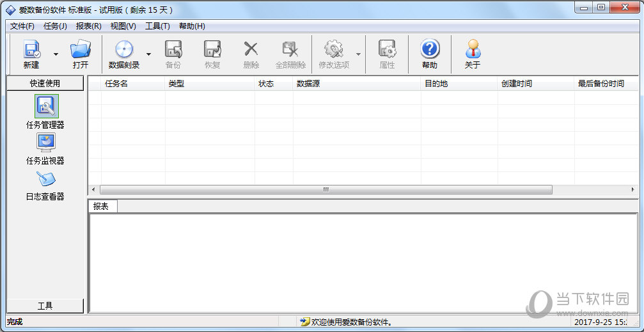
Task: Open the 工具(T) menu
Action: pos(157,26)
